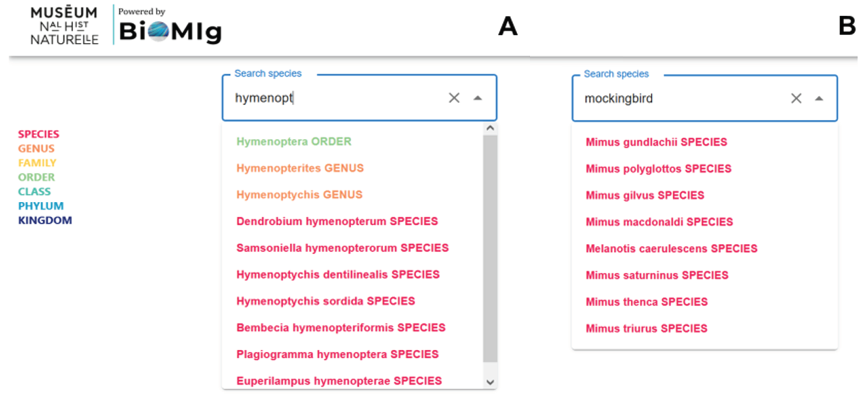Viewport: 868px width, 402px height.
Task: Select Dendrobium hymenopterum SPECIES
Action: [337, 221]
